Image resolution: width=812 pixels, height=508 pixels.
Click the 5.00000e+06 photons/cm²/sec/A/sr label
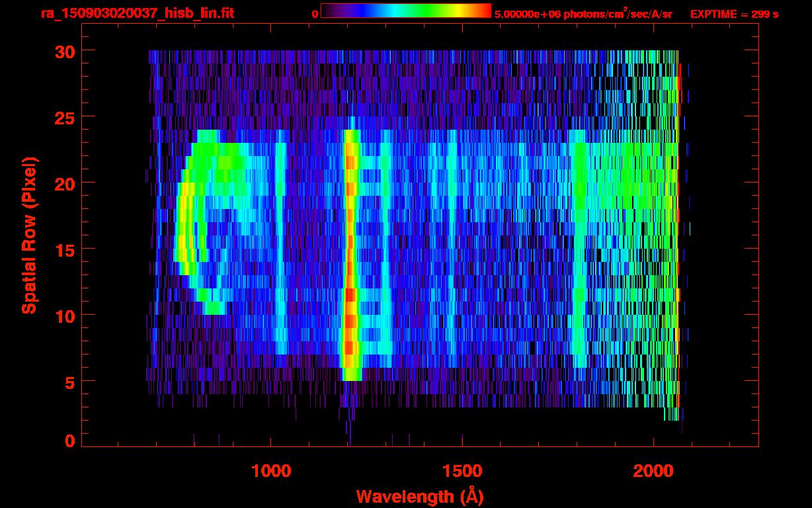(x=583, y=13)
